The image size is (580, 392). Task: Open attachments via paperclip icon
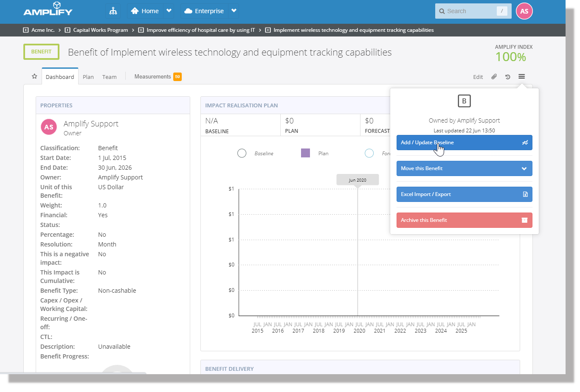[494, 77]
